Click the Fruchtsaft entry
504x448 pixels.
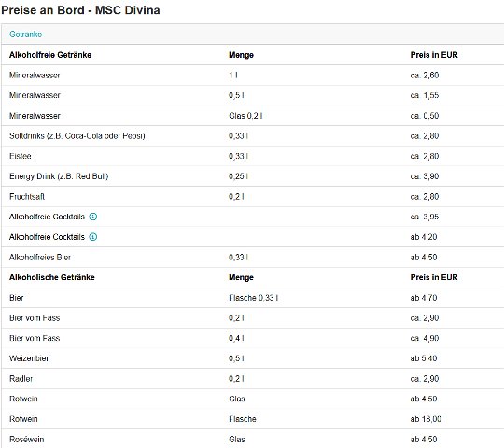coord(27,197)
